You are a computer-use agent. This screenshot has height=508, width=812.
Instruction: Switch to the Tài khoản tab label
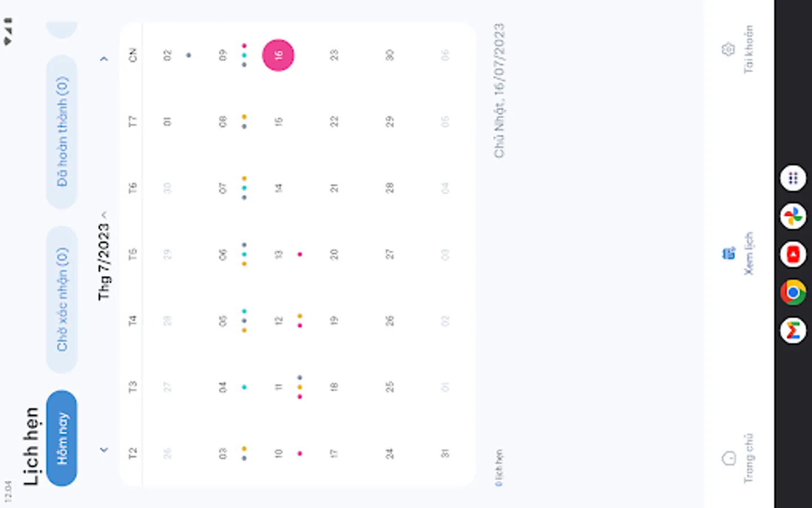click(x=748, y=50)
